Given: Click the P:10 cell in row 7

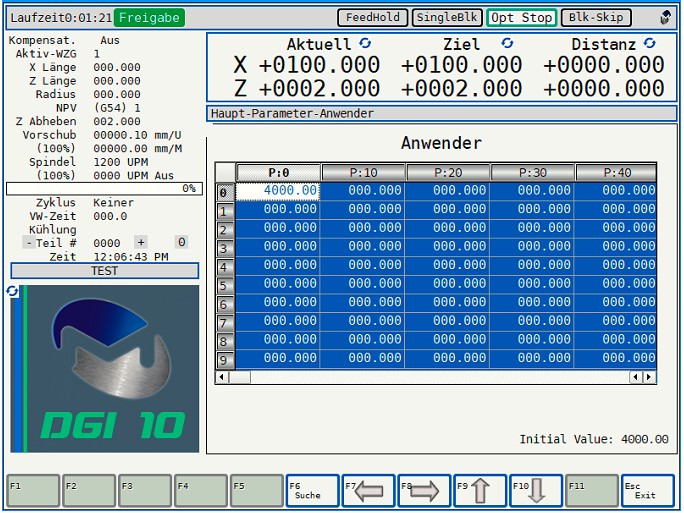Looking at the screenshot, I should 363,321.
